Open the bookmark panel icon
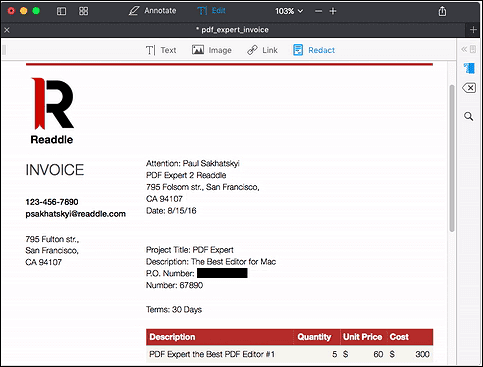 click(473, 50)
